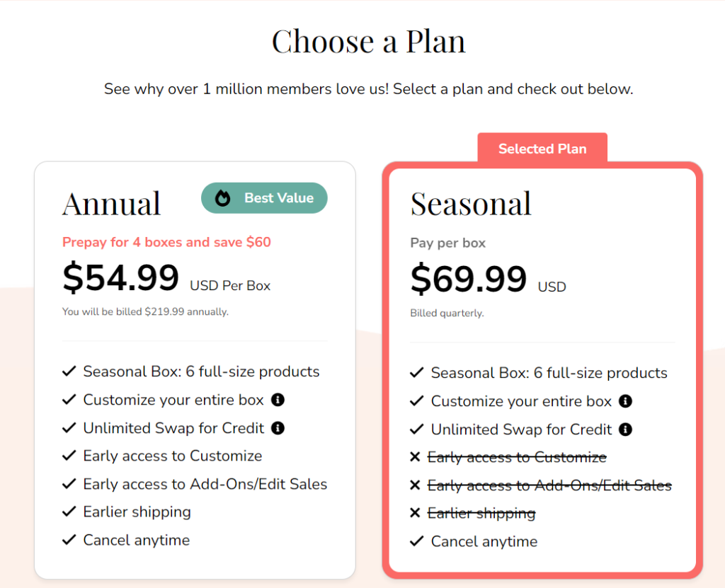Image resolution: width=725 pixels, height=588 pixels.
Task: Click info icon beside Annual Customize your entire box
Action: 278,400
